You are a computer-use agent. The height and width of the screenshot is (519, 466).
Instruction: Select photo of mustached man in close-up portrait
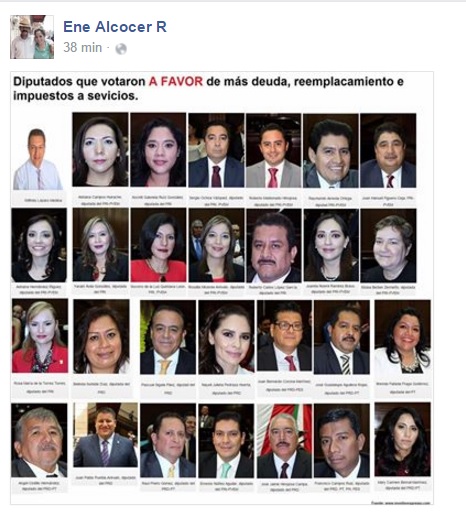(x=274, y=246)
